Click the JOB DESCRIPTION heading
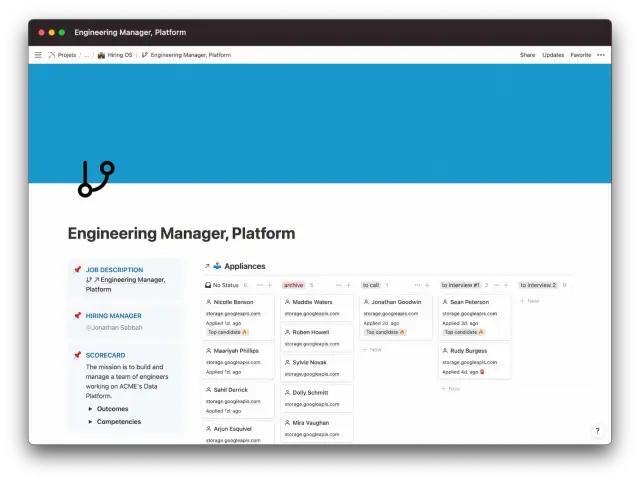The height and width of the screenshot is (482, 640). (114, 270)
